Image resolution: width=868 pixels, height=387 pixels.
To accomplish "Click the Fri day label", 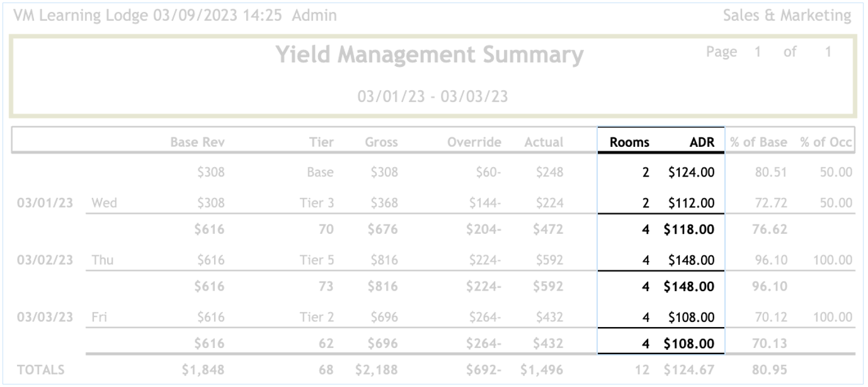I will (x=98, y=317).
